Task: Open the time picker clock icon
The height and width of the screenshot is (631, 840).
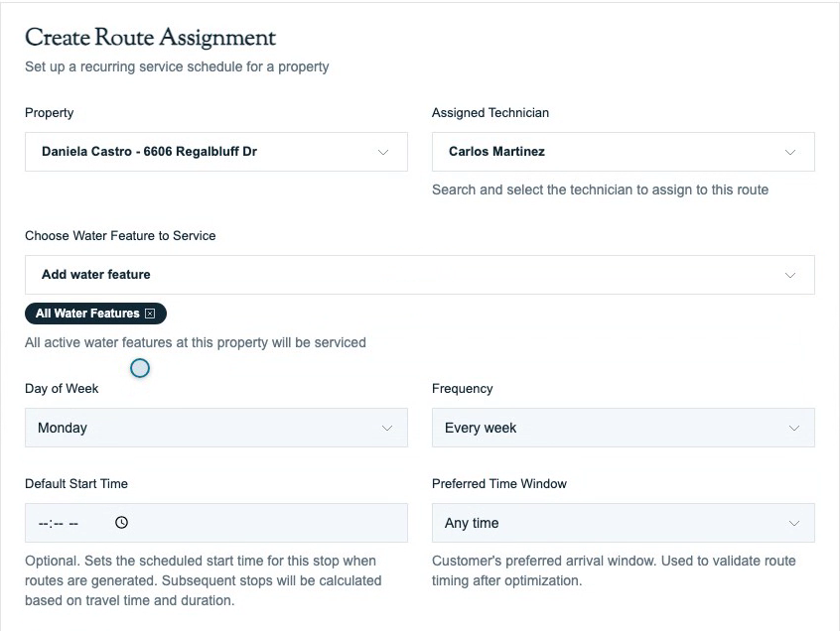Action: click(x=121, y=522)
